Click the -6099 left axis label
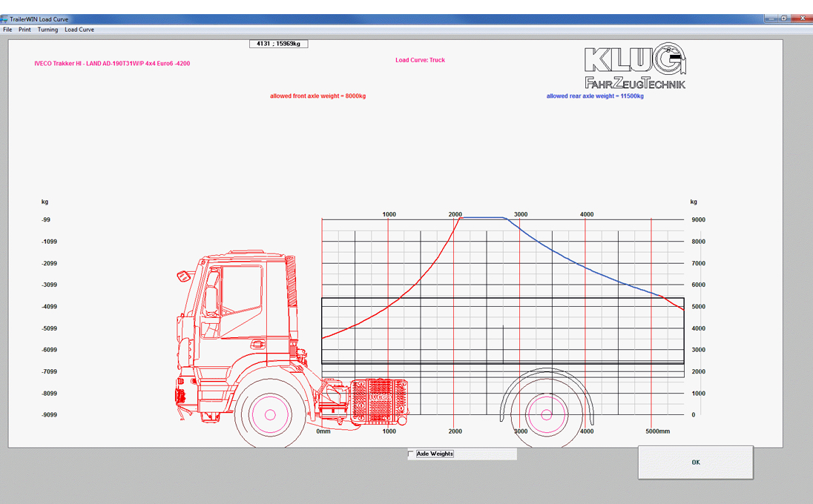This screenshot has width=813, height=504. [x=49, y=350]
